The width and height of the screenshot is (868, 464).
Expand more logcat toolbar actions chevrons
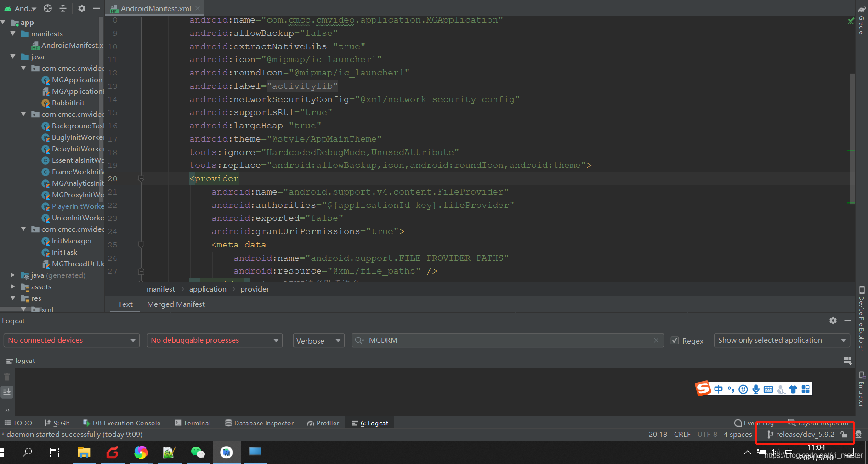tap(7, 410)
